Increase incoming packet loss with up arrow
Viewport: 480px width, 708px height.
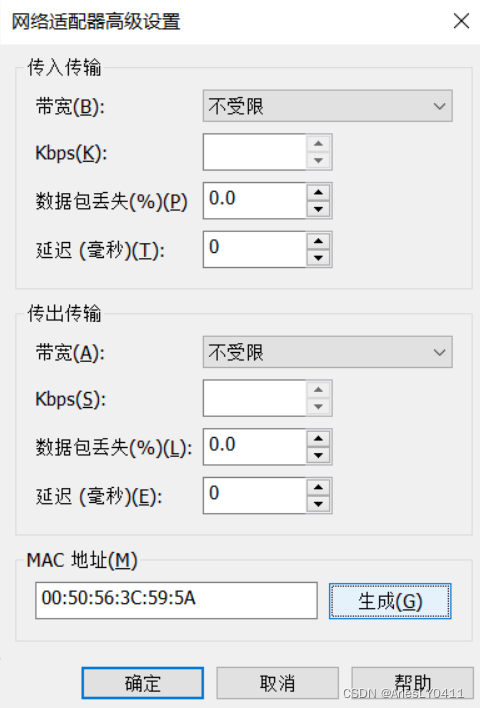pos(318,192)
